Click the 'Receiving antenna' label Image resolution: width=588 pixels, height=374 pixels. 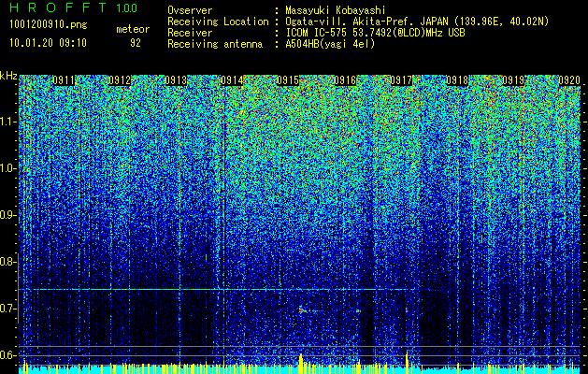[x=215, y=44]
